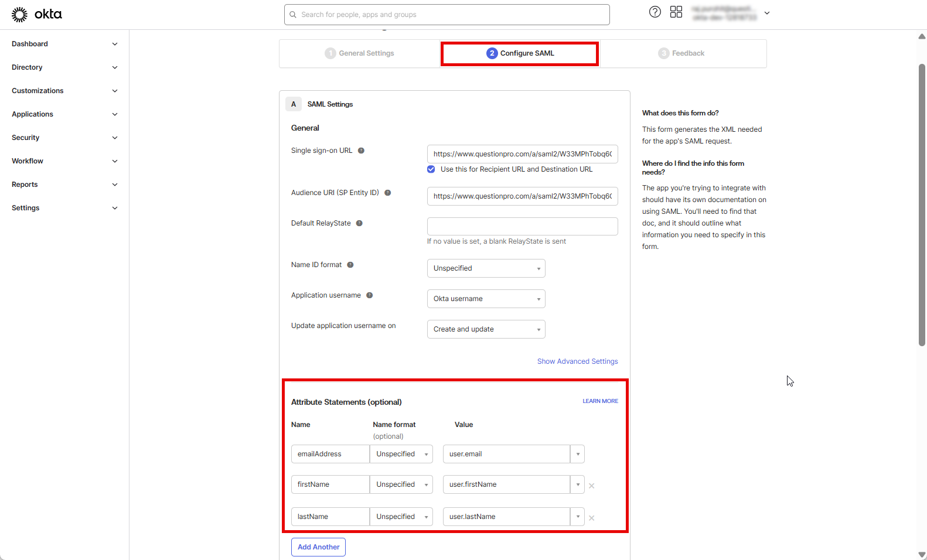Open the Application username dropdown
Viewport: 927px width, 560px height.
486,299
